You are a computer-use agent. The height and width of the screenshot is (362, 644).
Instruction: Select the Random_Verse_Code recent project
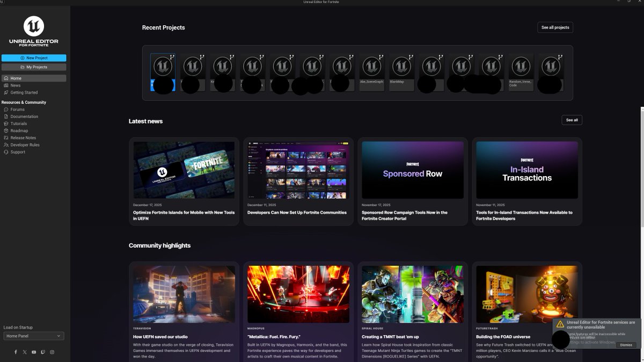(x=521, y=72)
